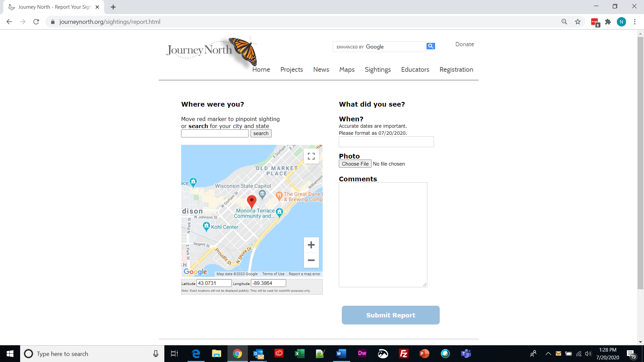Click the Latitude coordinate input field

pyautogui.click(x=214, y=283)
